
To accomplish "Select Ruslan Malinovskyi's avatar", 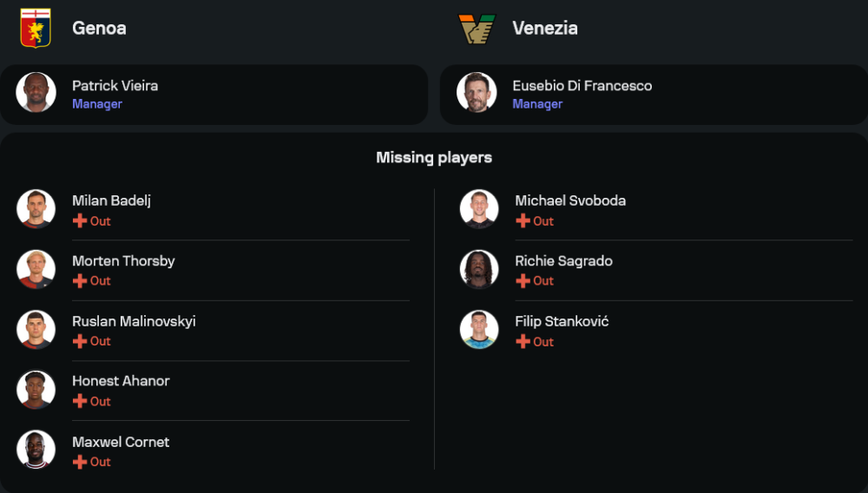I will click(x=36, y=330).
